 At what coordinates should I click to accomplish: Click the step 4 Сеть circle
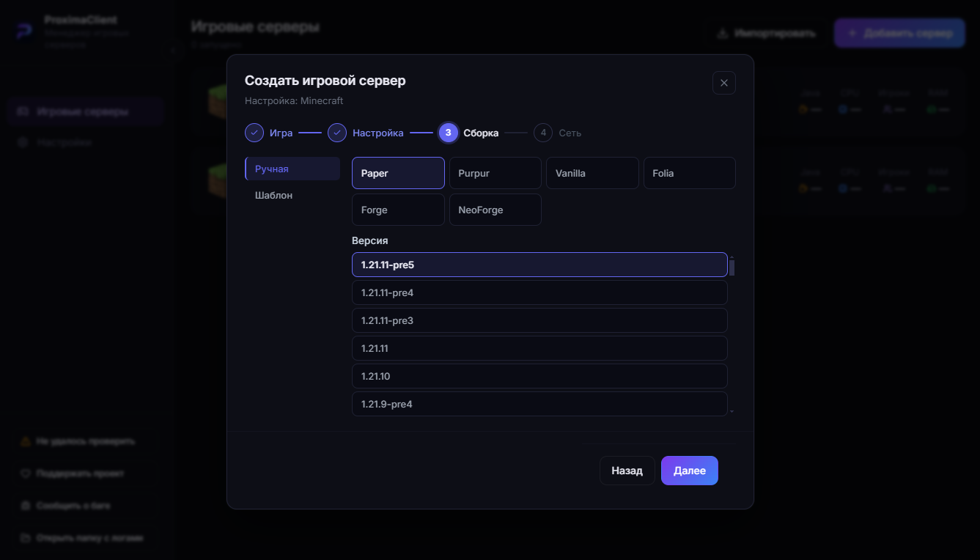(x=543, y=133)
